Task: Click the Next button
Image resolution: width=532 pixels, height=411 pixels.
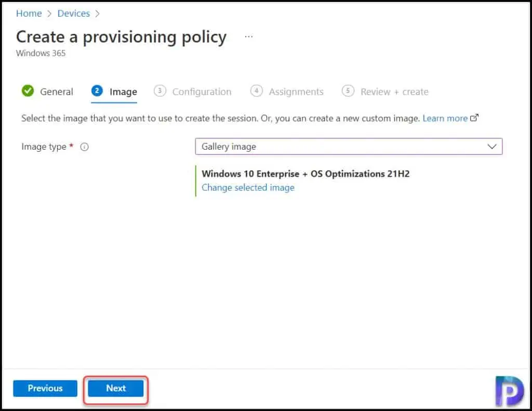Action: pyautogui.click(x=116, y=388)
